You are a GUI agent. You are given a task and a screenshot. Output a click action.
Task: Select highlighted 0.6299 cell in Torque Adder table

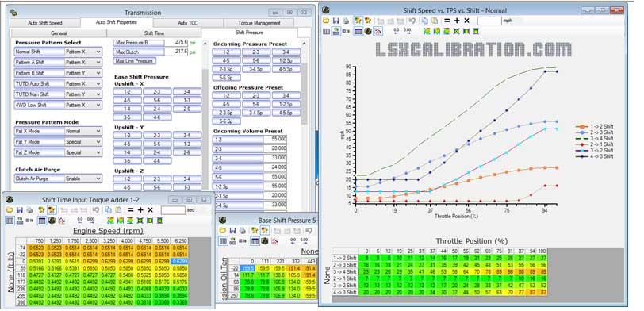coord(179,260)
